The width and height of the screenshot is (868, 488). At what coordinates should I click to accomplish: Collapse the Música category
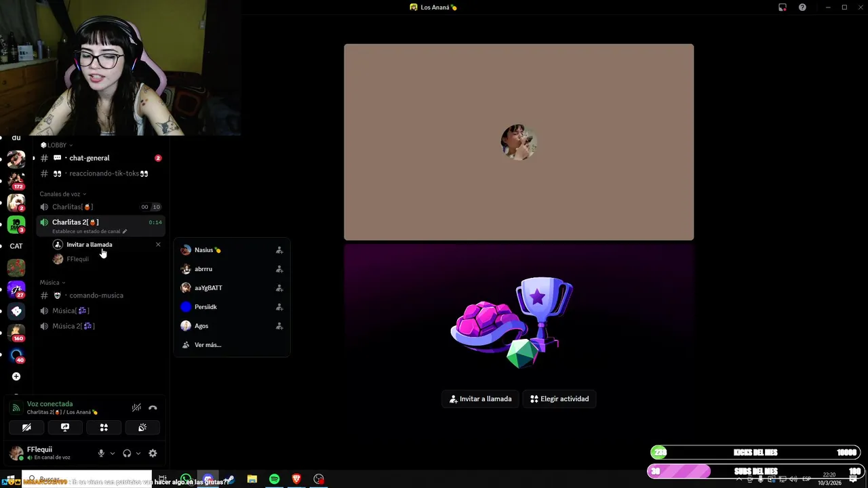52,283
